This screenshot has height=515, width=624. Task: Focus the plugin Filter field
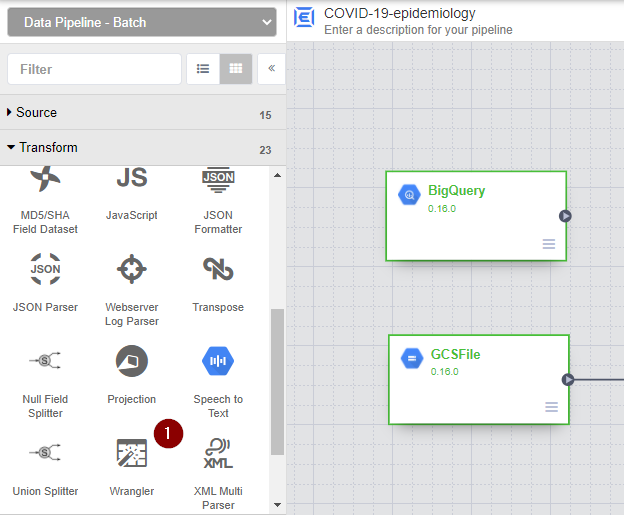coord(94,69)
